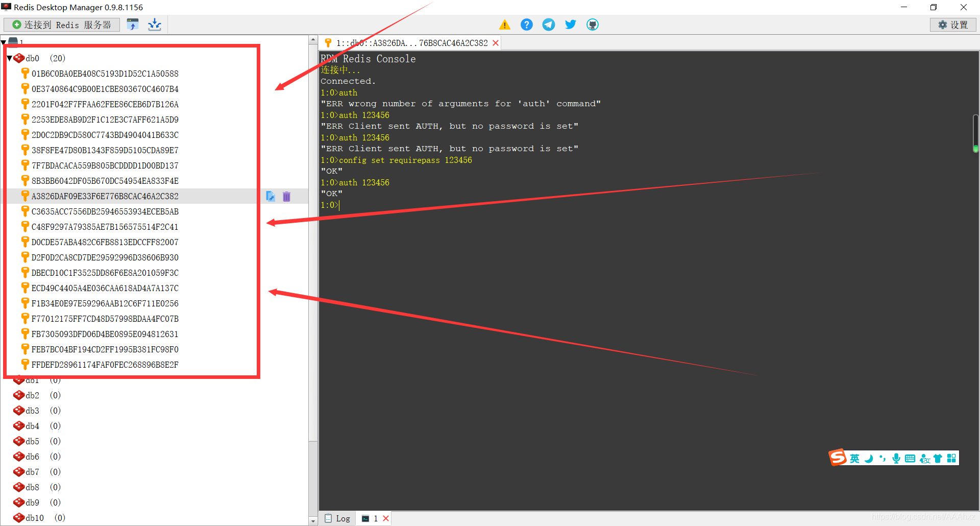This screenshot has height=526, width=980.
Task: Click the Sogou punctuation toggle icon
Action: pyautogui.click(x=883, y=459)
